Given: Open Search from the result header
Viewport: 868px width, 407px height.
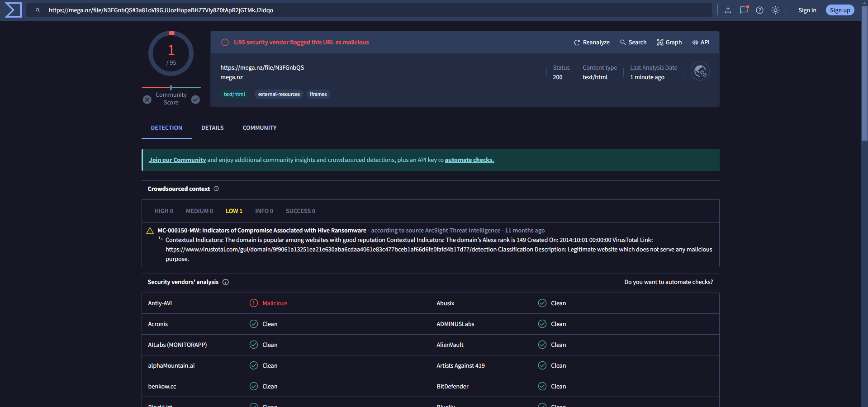Looking at the screenshot, I should pyautogui.click(x=633, y=43).
